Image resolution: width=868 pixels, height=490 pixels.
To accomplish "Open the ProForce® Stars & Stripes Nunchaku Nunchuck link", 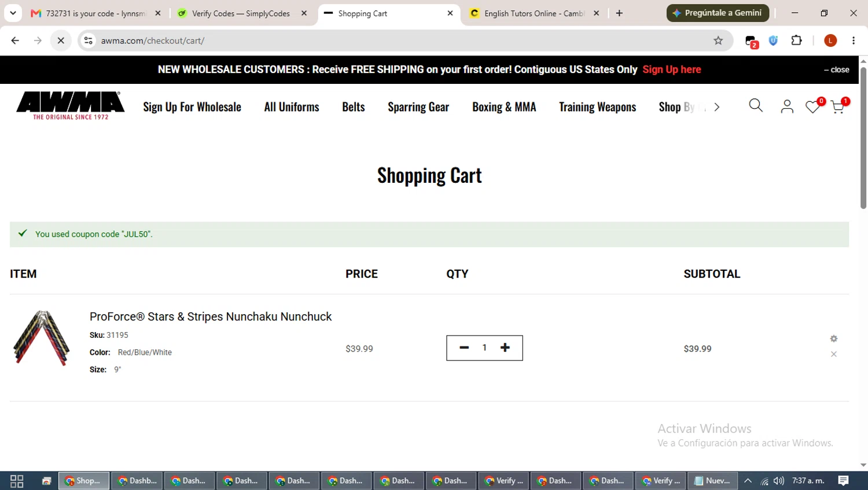I will [211, 316].
